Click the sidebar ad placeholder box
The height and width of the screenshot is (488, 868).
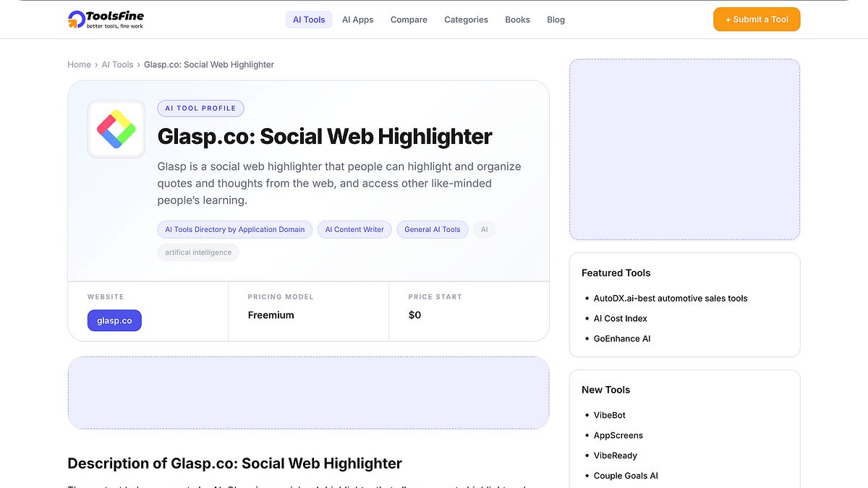pos(684,150)
